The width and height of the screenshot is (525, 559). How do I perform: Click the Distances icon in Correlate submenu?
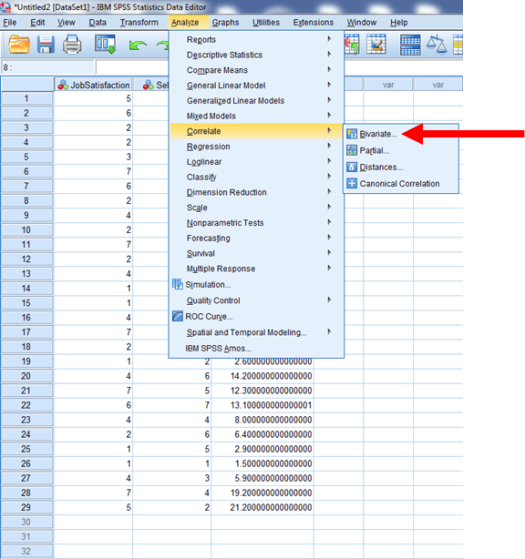[x=352, y=167]
